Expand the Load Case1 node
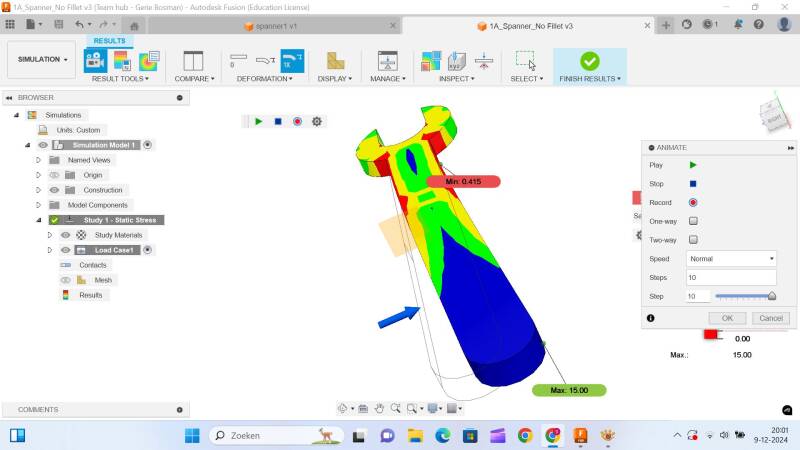 (49, 250)
